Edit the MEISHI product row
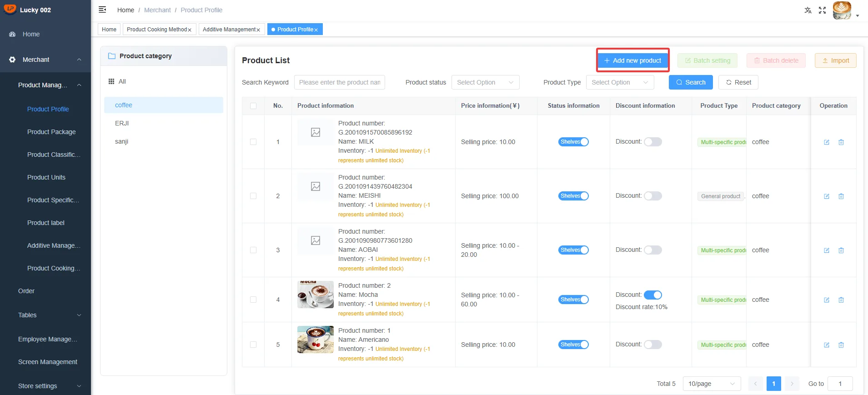868x395 pixels. 827,196
